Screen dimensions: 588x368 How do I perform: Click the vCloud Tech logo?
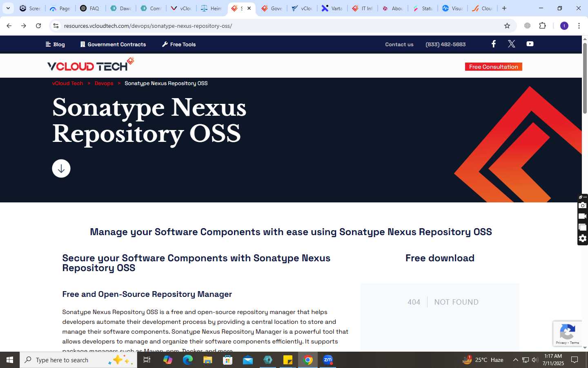[91, 65]
